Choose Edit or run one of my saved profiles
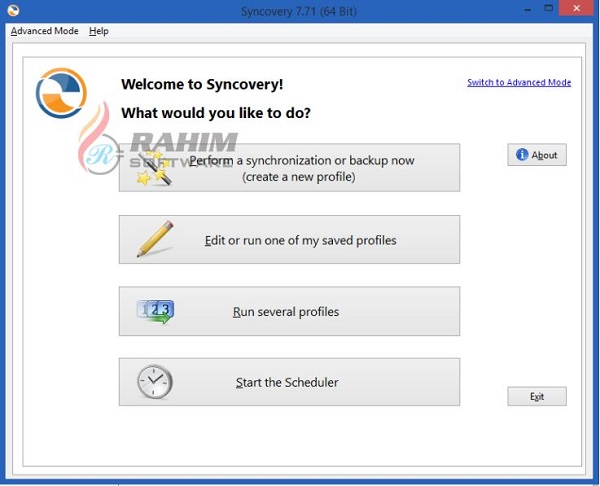The image size is (600, 486). (x=289, y=240)
